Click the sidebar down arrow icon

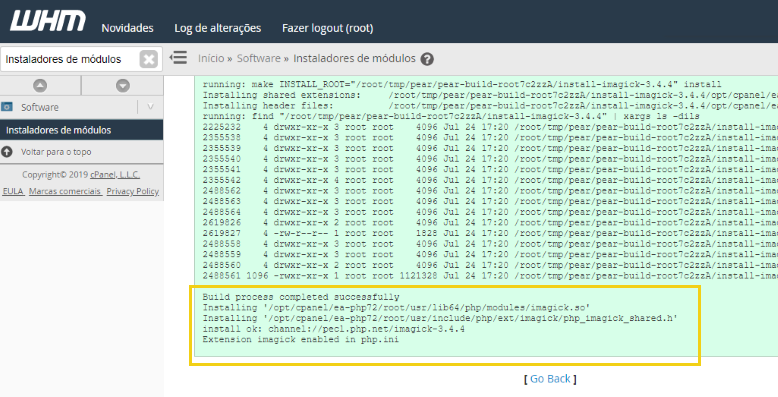(x=123, y=85)
